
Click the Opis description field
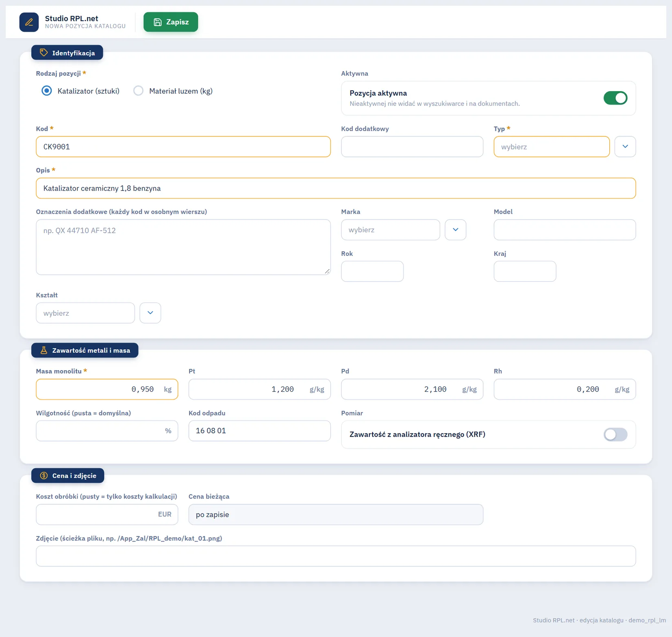point(336,188)
